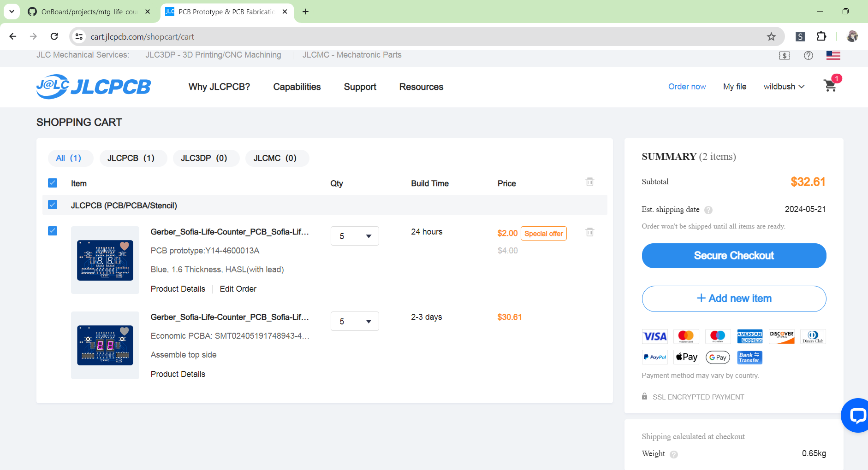This screenshot has width=868, height=470.
Task: Open the currency selector icon
Action: 784,55
